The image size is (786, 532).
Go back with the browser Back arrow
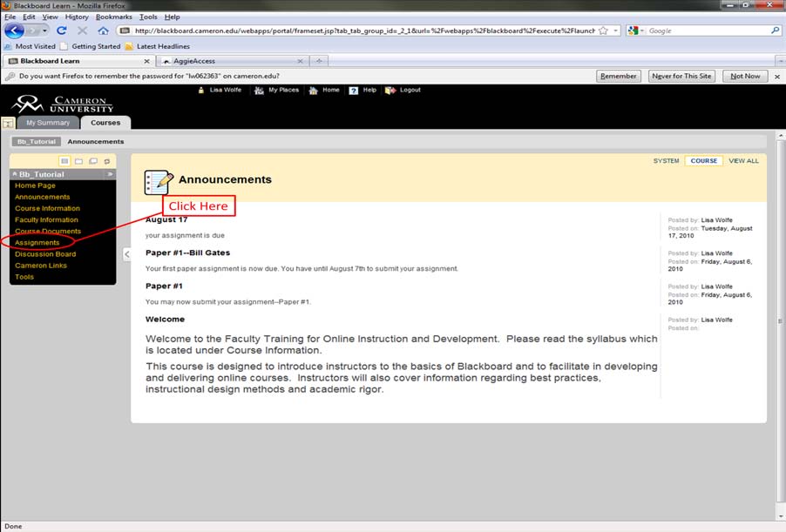click(x=14, y=30)
